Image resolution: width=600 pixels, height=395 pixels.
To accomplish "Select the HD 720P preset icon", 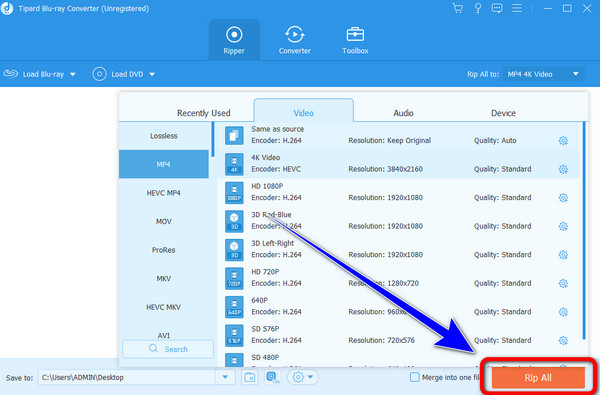I will pos(234,278).
